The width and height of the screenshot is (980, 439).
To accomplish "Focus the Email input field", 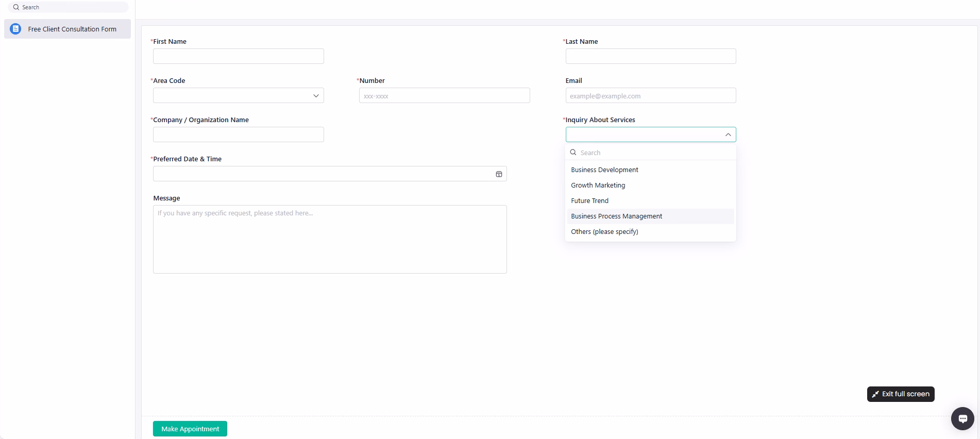I will (x=650, y=96).
